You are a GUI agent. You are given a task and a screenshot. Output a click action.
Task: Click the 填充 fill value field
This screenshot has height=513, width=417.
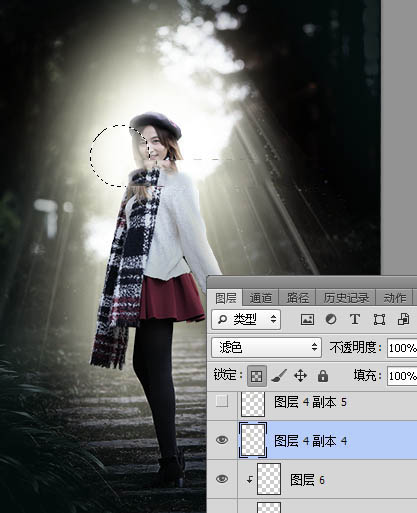pos(402,376)
